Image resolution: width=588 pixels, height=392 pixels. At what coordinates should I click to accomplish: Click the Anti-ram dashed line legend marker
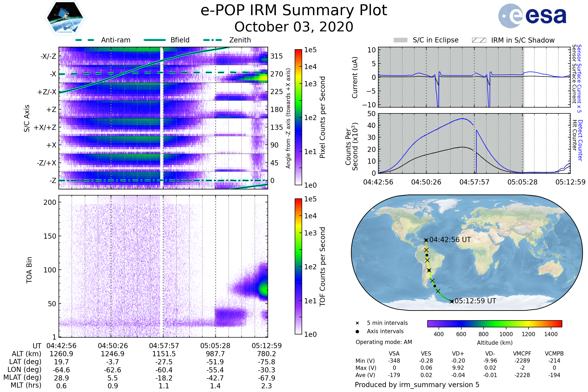coord(85,40)
